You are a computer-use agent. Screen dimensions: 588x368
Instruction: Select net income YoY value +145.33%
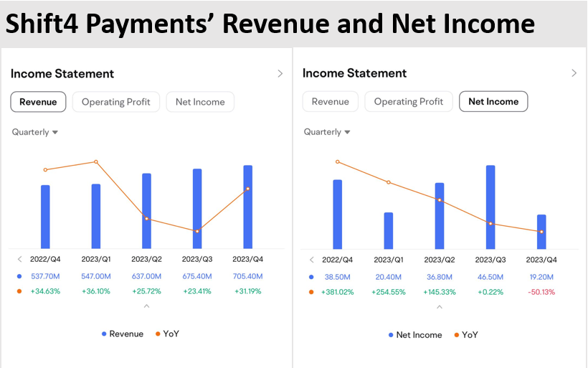click(440, 292)
